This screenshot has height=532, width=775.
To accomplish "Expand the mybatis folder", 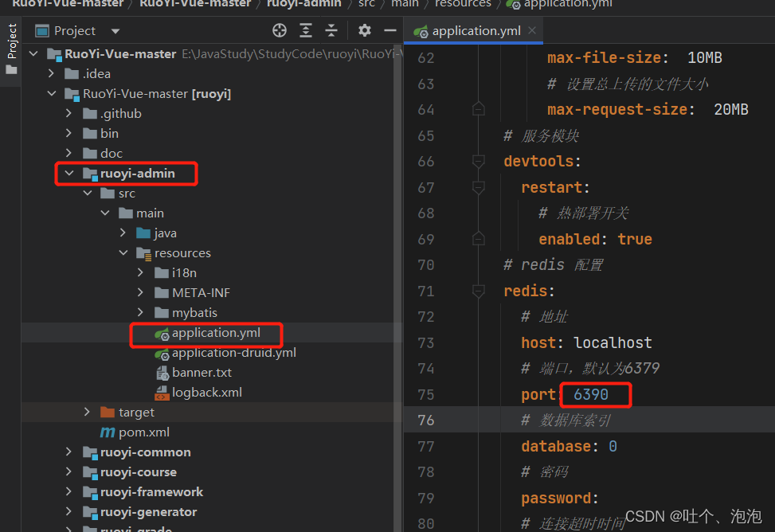I will point(141,312).
